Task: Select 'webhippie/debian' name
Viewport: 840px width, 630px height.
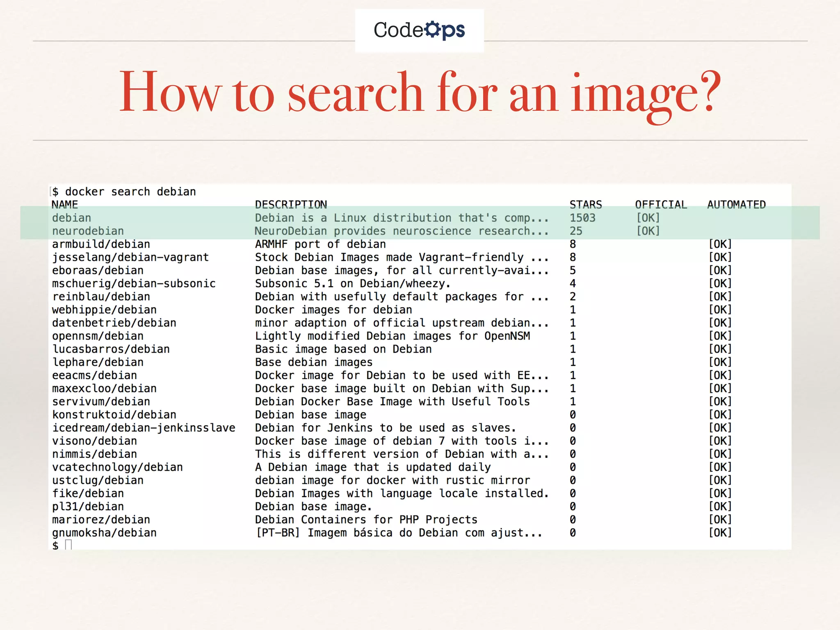Action: click(104, 310)
